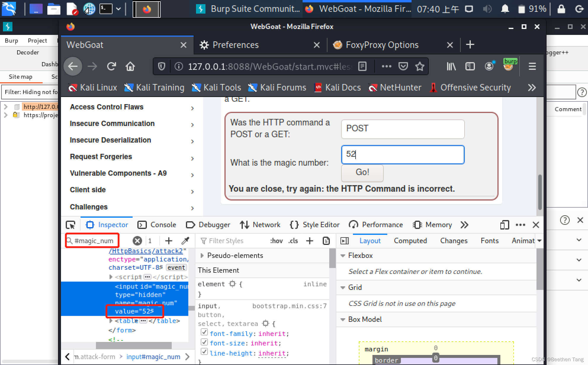Toggle the :hov pseudo-class panel
This screenshot has width=588, height=365.
[276, 241]
